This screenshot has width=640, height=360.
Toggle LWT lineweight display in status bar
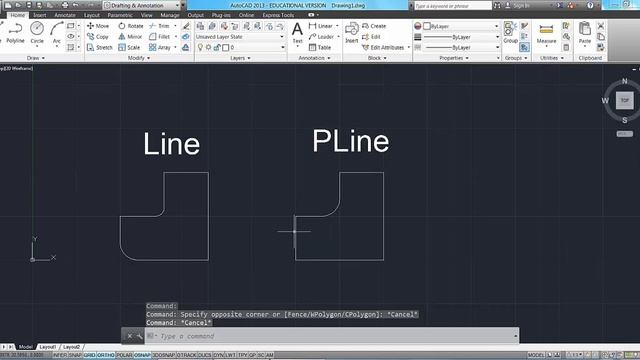tap(231, 355)
